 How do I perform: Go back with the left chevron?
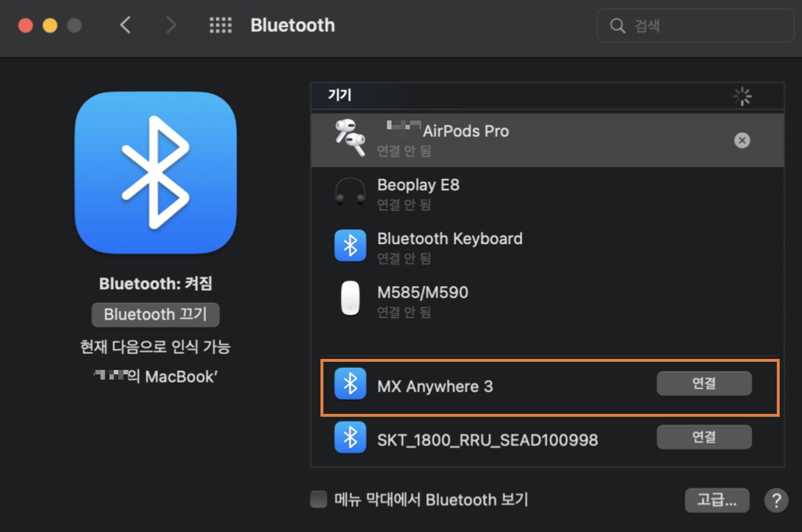[126, 25]
